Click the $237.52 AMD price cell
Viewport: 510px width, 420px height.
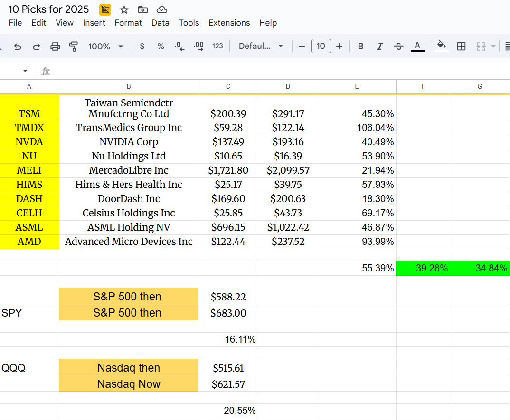coord(288,242)
